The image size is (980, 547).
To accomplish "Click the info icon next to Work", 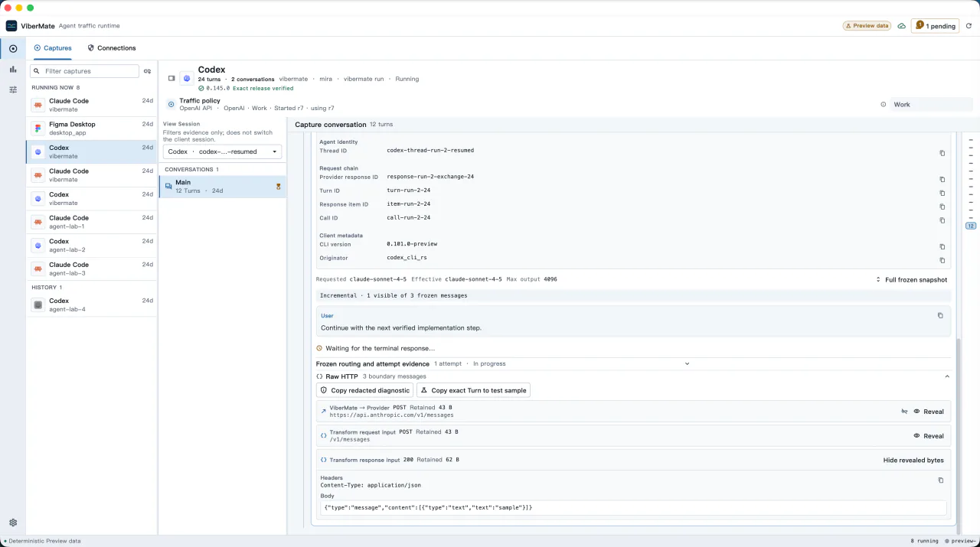I will pos(884,104).
